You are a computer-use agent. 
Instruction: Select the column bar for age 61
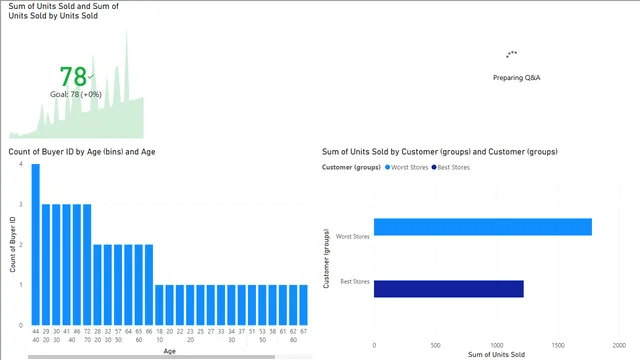283,305
